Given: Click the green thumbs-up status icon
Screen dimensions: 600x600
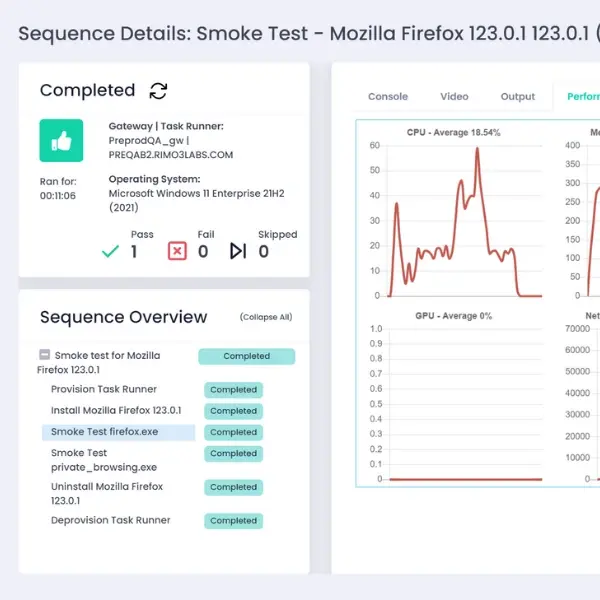Looking at the screenshot, I should (61, 140).
